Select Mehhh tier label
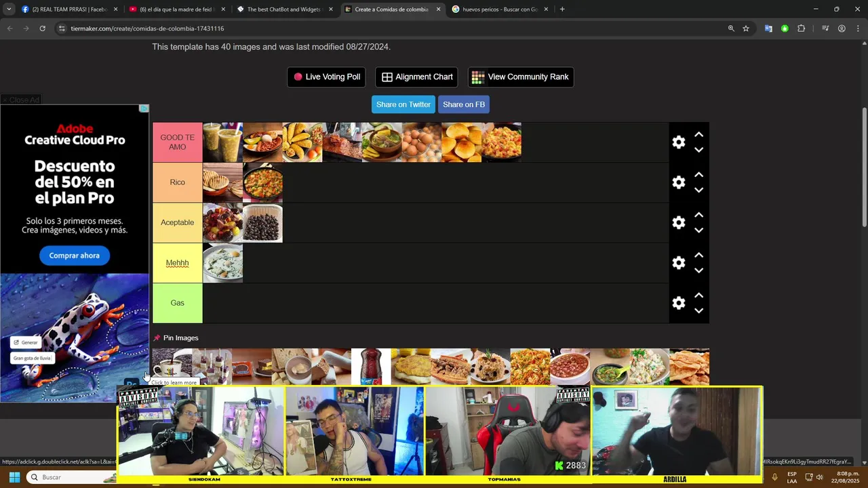The image size is (868, 488). (178, 263)
